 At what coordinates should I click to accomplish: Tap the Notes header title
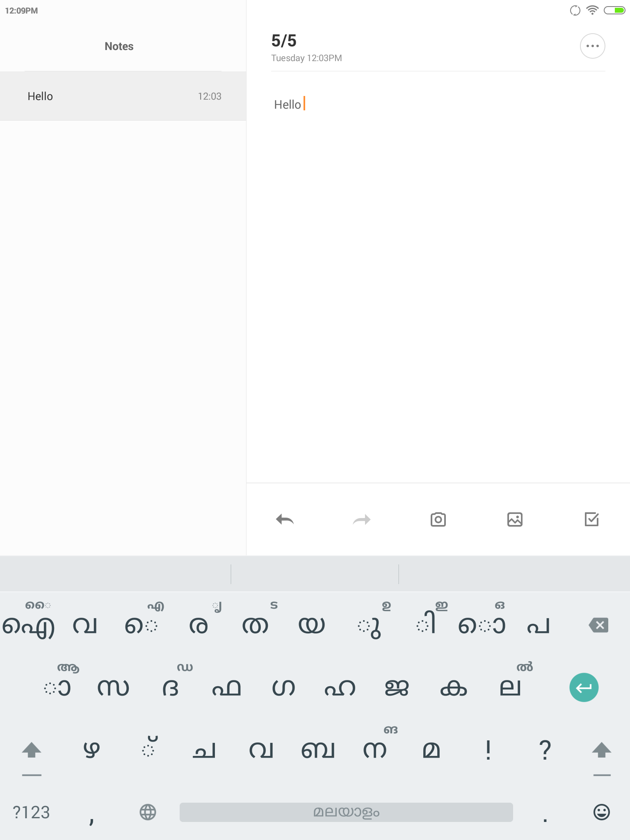119,46
